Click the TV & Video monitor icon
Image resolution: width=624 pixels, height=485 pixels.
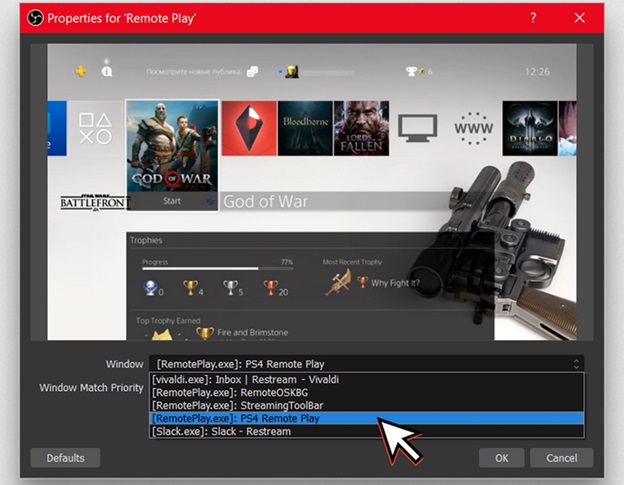coord(417,128)
